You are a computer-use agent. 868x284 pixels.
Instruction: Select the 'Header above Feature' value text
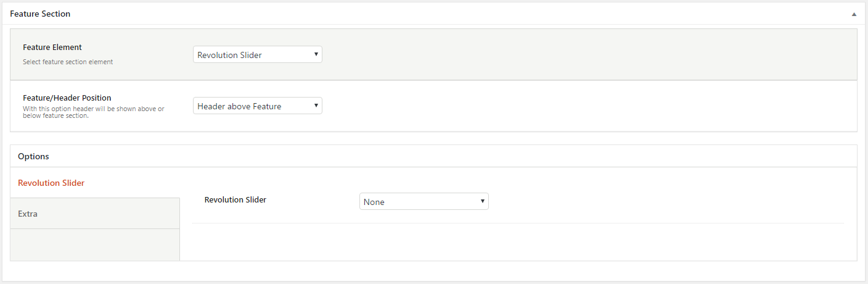[239, 106]
